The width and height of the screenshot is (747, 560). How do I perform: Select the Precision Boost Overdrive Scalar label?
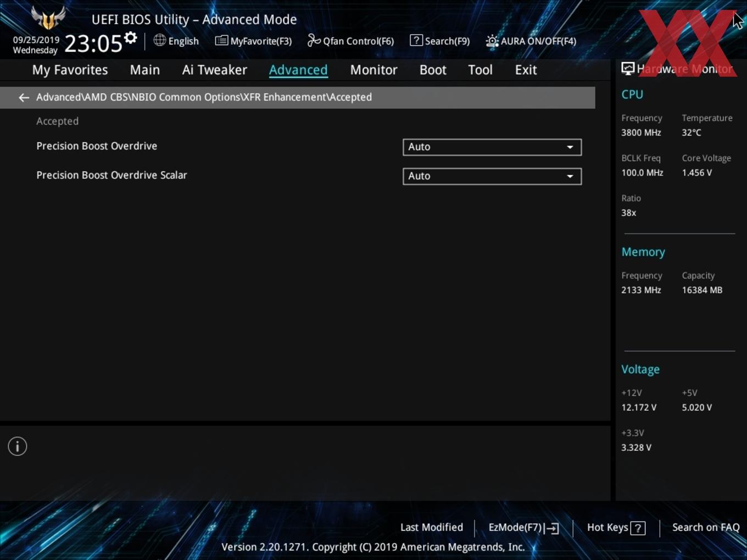(112, 175)
